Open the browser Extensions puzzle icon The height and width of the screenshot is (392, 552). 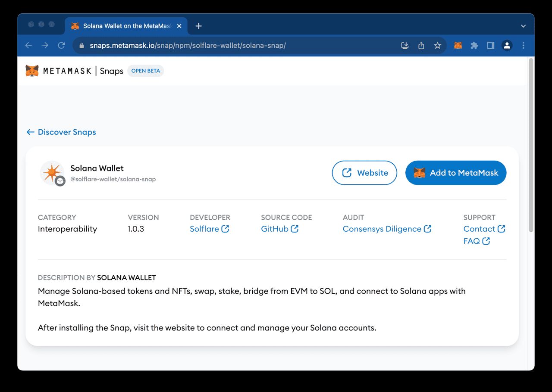tap(474, 45)
